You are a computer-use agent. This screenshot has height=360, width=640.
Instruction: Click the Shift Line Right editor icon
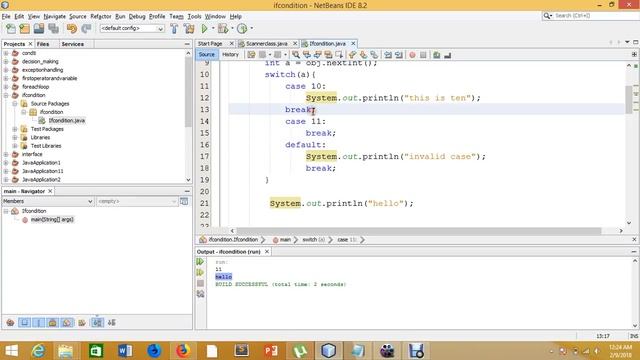399,55
